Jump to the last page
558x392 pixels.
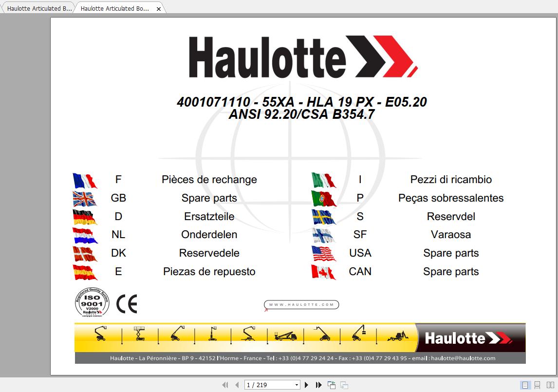click(318, 385)
